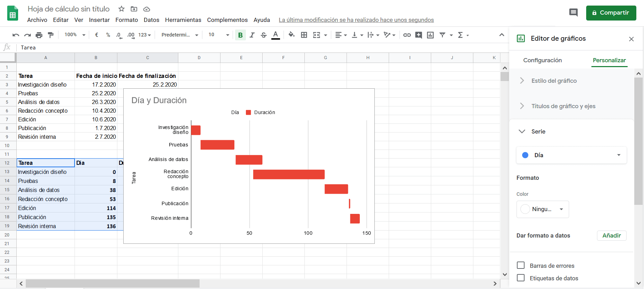This screenshot has width=644, height=289.
Task: Open the Herramientas menu
Action: pos(183,20)
